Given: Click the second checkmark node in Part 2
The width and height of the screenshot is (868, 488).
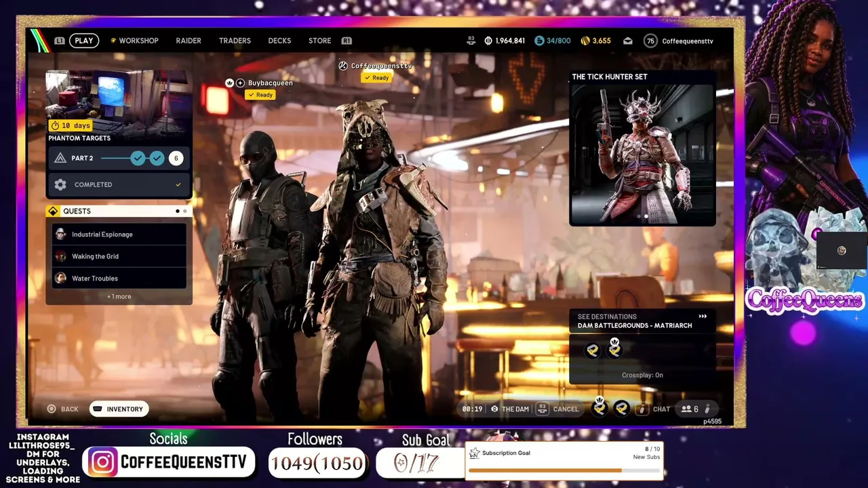Looking at the screenshot, I should [157, 158].
